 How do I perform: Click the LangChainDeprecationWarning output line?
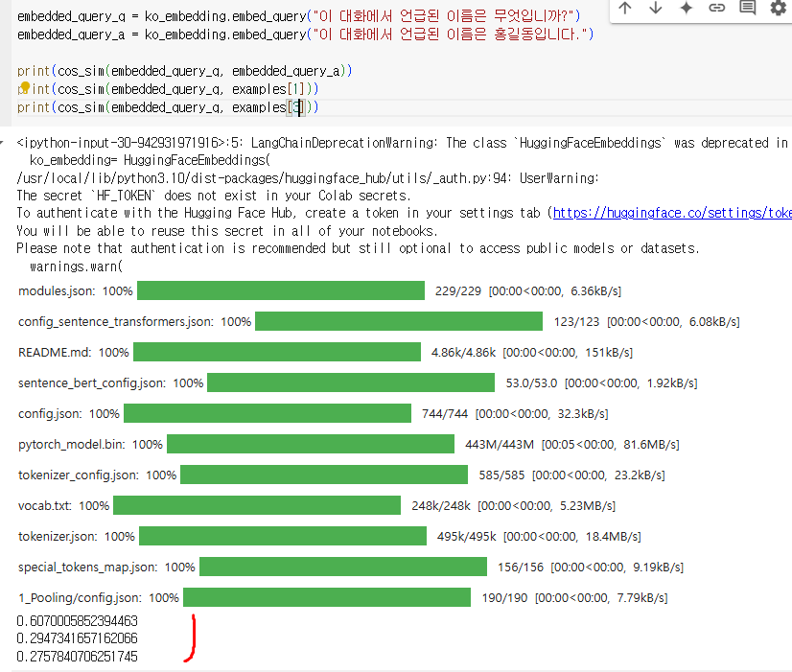(x=403, y=143)
